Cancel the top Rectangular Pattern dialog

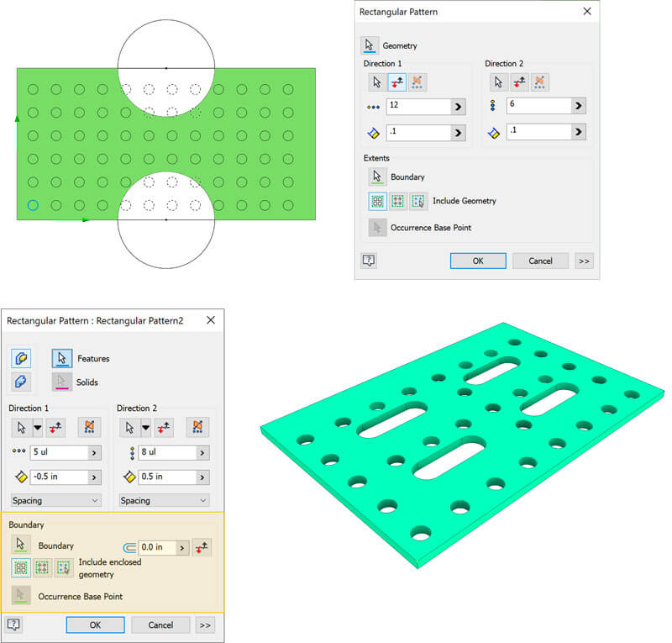(x=540, y=261)
